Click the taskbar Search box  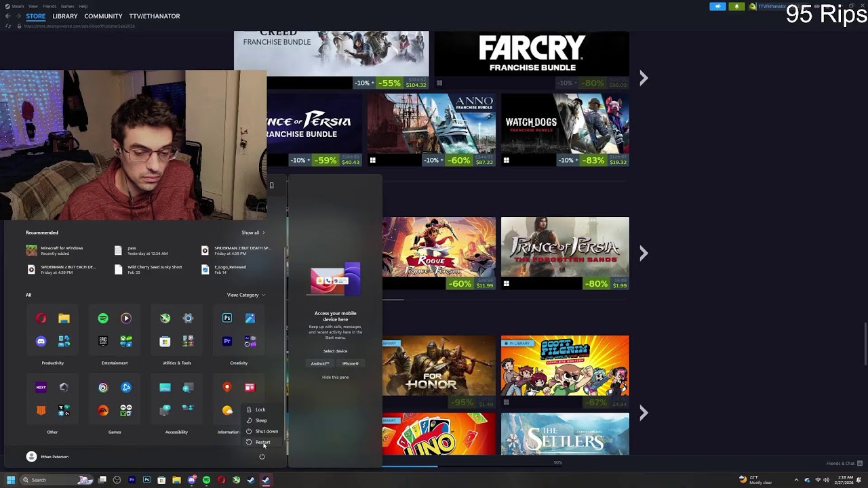tap(56, 480)
